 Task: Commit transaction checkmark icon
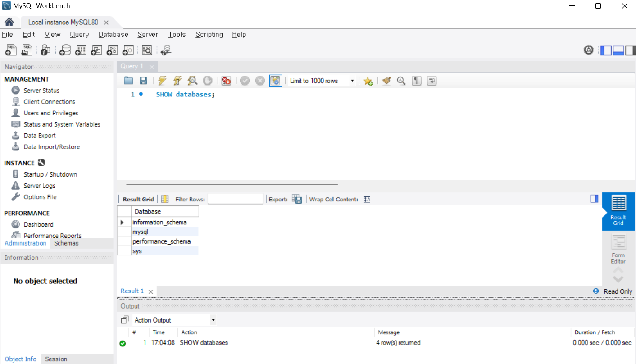tap(245, 81)
